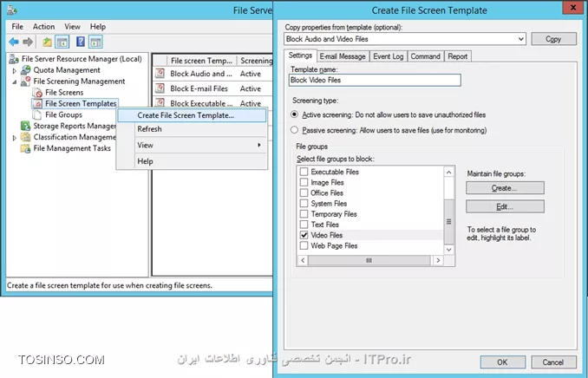Click icon of Block Executable template row
This screenshot has width=588, height=378.
(160, 103)
